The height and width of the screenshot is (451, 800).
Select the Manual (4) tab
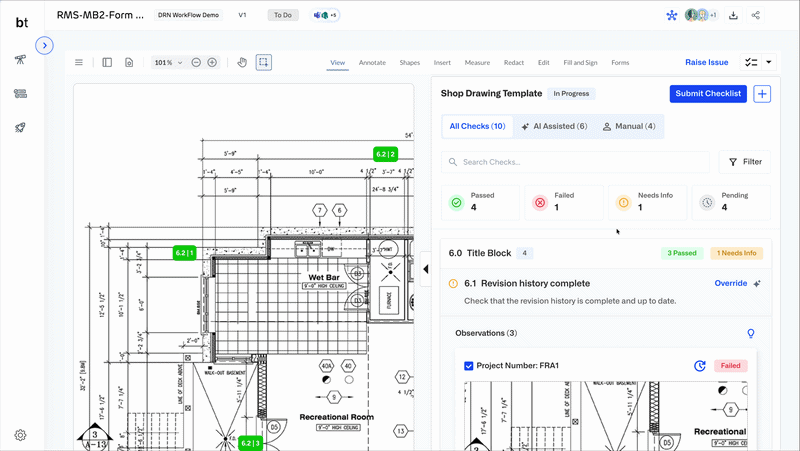629,126
